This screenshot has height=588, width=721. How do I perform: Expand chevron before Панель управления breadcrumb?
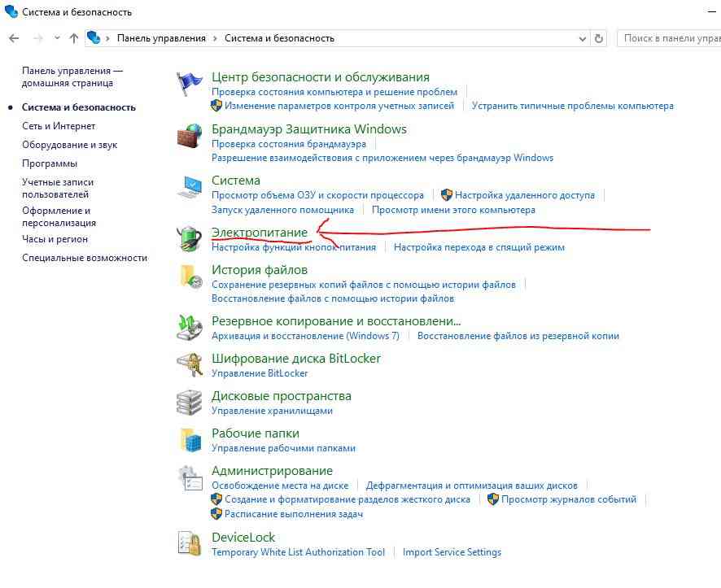[x=107, y=38]
